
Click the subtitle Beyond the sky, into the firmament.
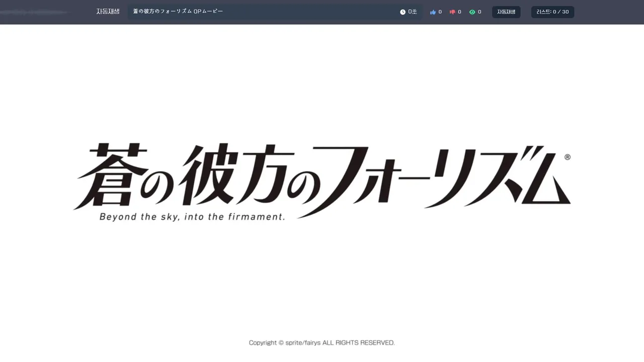[192, 217]
